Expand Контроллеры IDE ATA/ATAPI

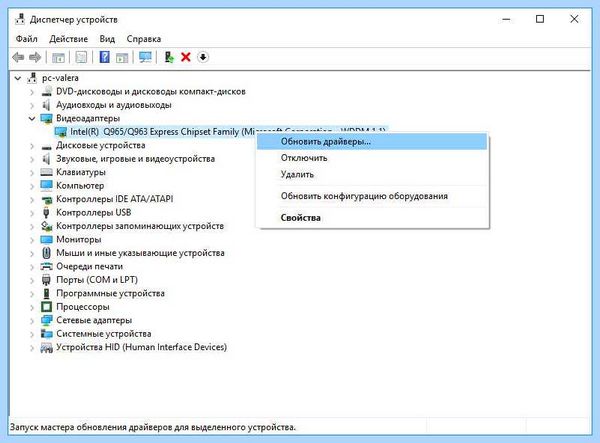(x=32, y=199)
